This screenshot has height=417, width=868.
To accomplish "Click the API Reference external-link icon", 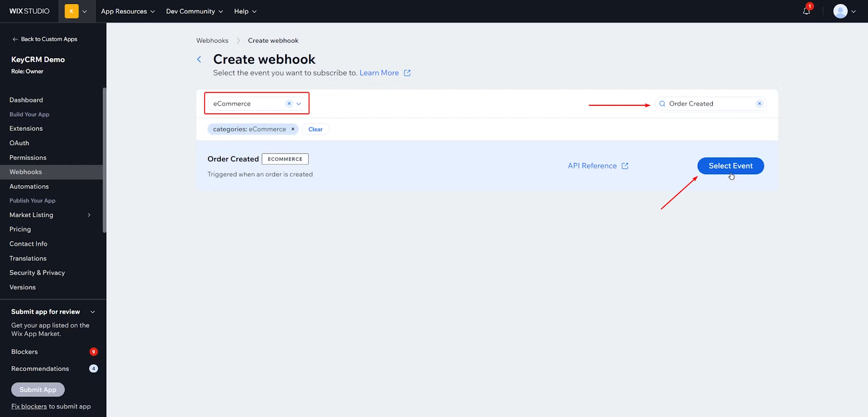I will tap(625, 166).
